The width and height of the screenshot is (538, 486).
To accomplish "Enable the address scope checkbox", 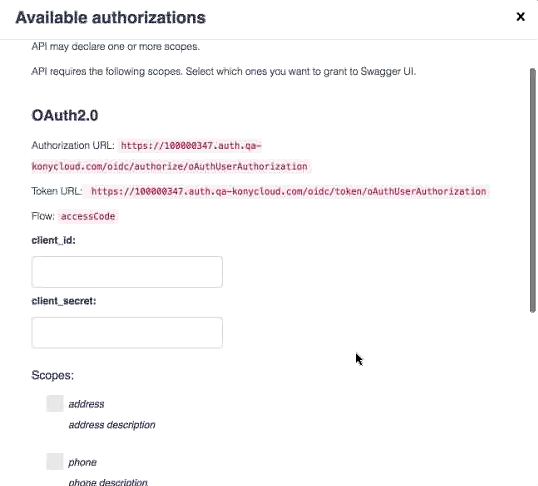I will (55, 403).
